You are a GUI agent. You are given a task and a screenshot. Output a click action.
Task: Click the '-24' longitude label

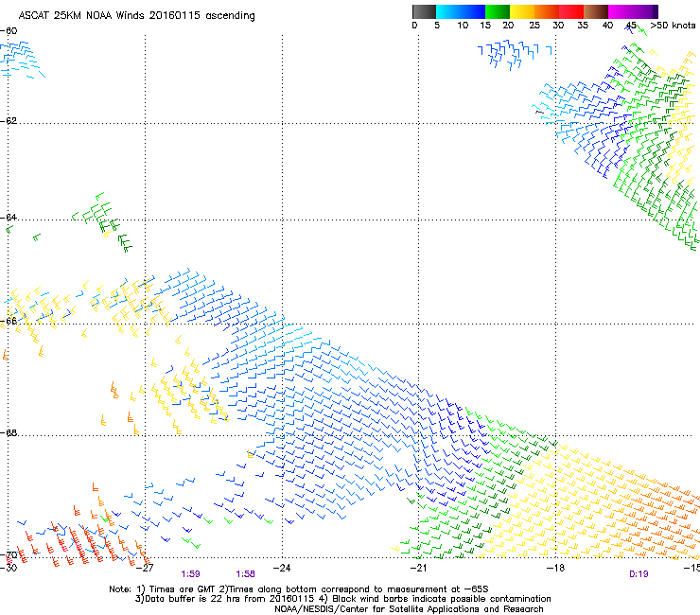tap(282, 568)
